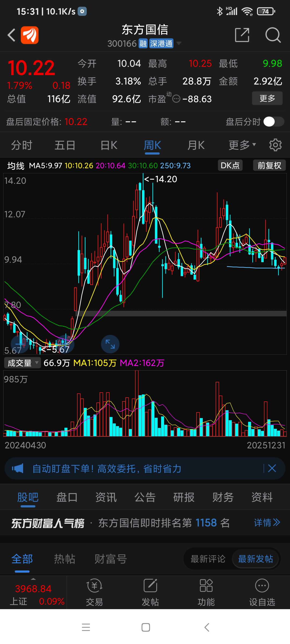Open the 公告 announcements tab

click(x=145, y=497)
